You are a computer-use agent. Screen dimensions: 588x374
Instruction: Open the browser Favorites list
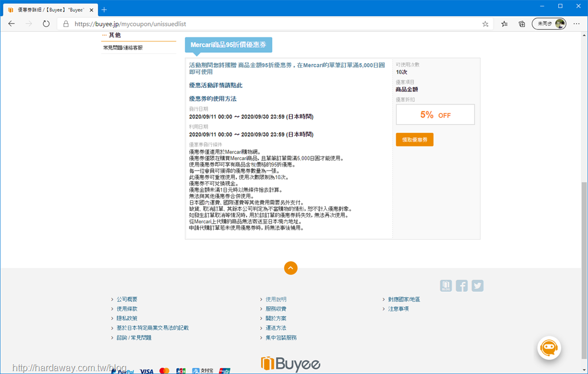504,24
